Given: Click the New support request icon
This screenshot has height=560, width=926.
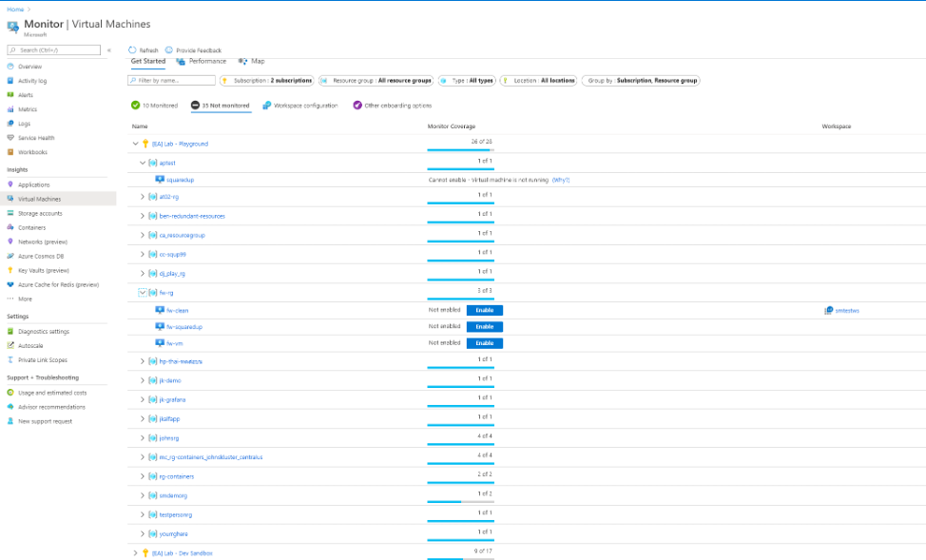Looking at the screenshot, I should (10, 421).
